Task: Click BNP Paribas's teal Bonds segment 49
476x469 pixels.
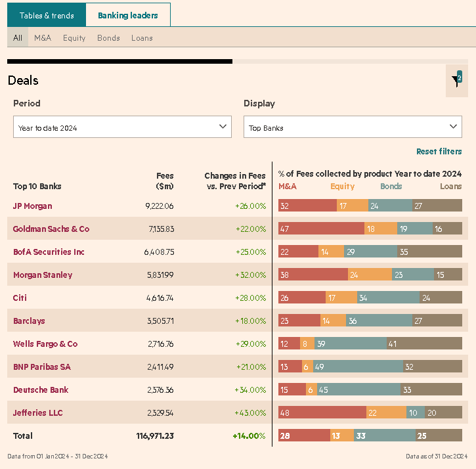Action: (358, 366)
